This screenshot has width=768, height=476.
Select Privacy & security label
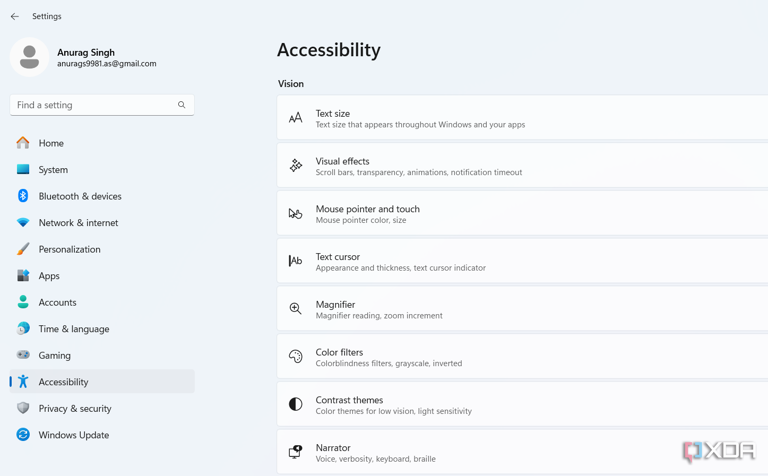tap(75, 408)
